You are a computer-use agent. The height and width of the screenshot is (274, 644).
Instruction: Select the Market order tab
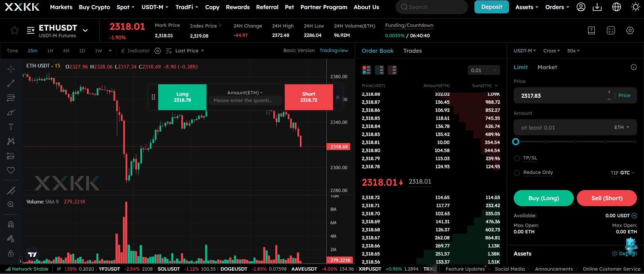click(x=547, y=67)
